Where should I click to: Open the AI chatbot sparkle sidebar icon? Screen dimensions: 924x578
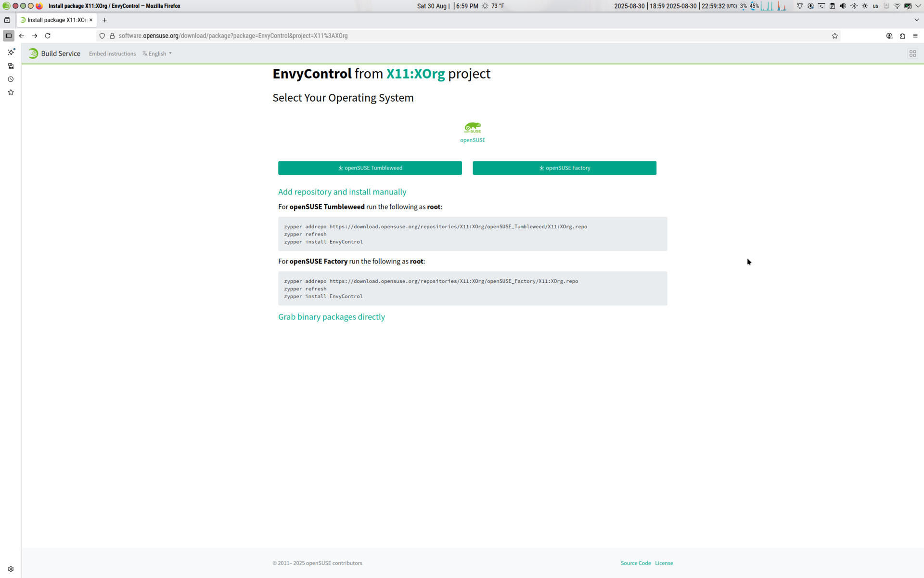point(11,52)
